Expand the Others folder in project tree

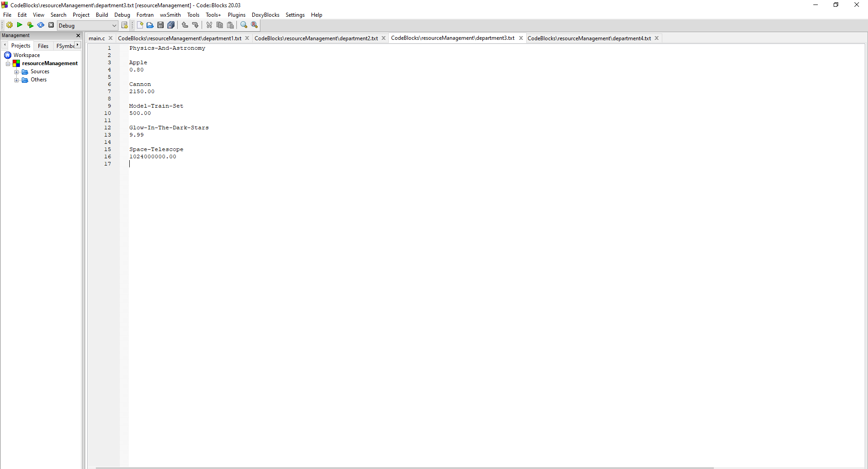point(17,80)
